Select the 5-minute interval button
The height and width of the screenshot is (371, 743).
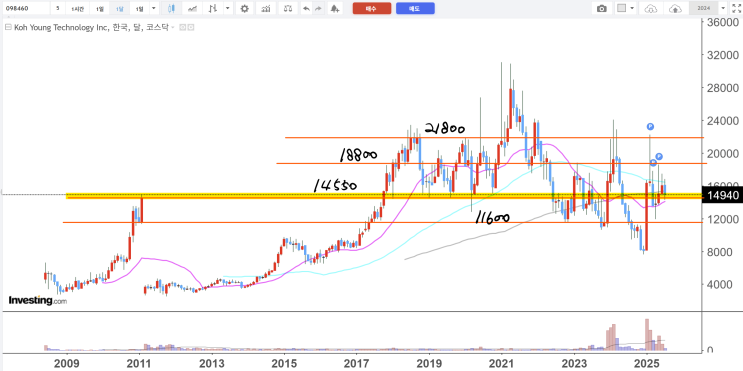point(58,8)
